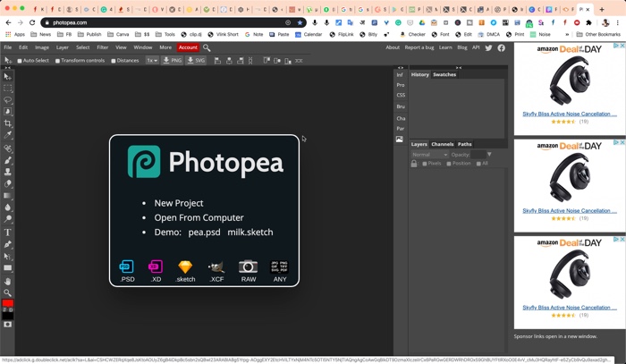Select the Blur tool droplet icon
Viewport: 626px width, 364px height.
[7, 207]
